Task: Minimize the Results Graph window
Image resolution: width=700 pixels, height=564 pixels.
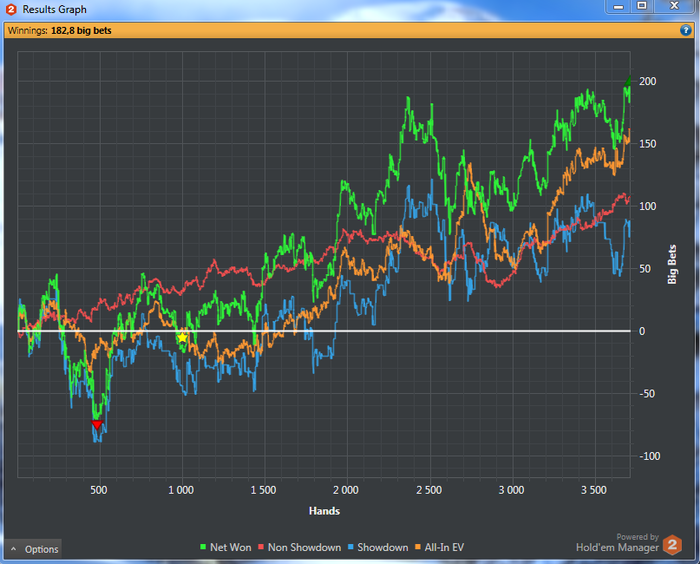Action: pos(618,6)
